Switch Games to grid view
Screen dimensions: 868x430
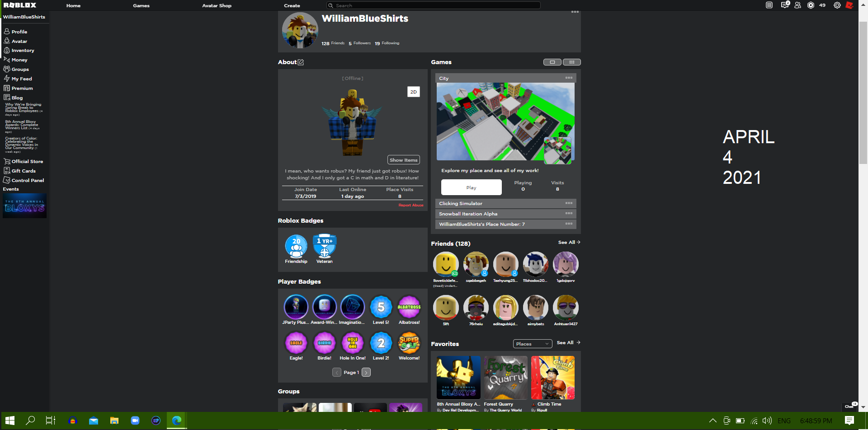tap(572, 62)
